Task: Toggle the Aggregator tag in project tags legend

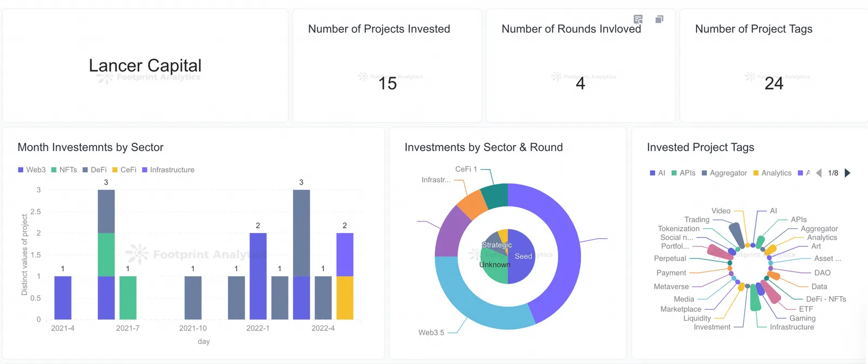Action: (x=724, y=173)
